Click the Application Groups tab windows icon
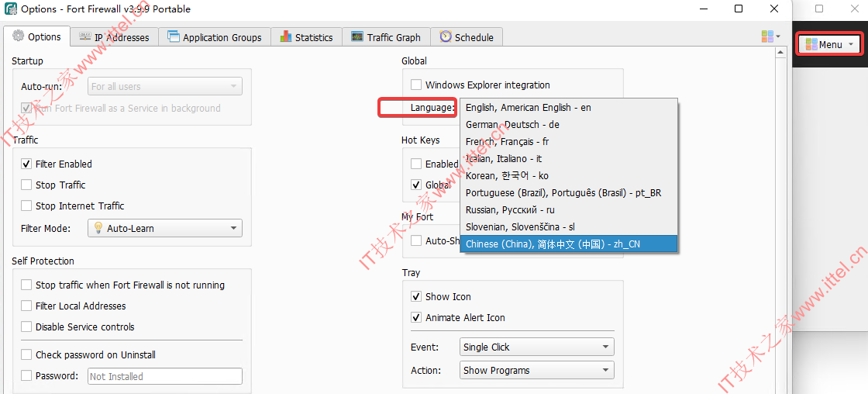This screenshot has width=868, height=394. pos(174,36)
